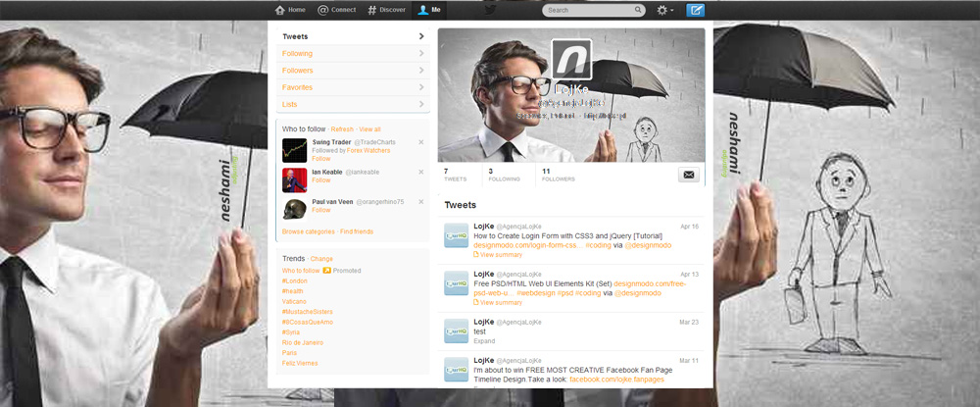
Task: Expand the 'test' tweet
Action: click(x=484, y=341)
